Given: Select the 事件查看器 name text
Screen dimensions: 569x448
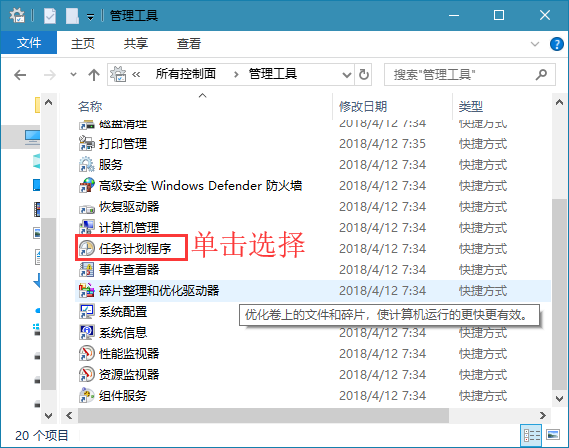Looking at the screenshot, I should [x=129, y=270].
